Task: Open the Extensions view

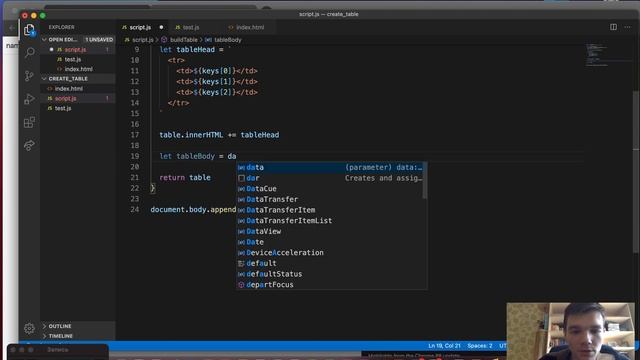Action: (x=29, y=122)
